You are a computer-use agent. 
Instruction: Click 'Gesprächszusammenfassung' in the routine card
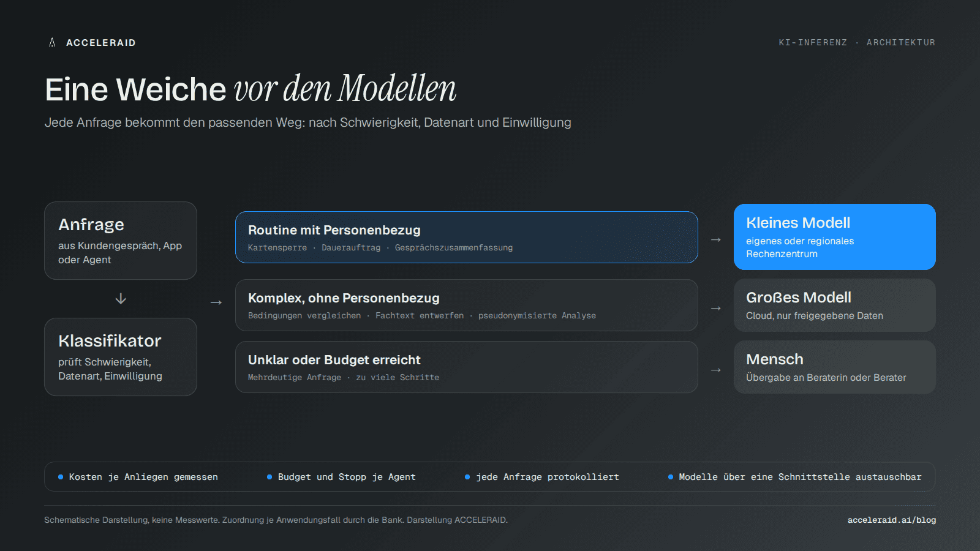[454, 248]
